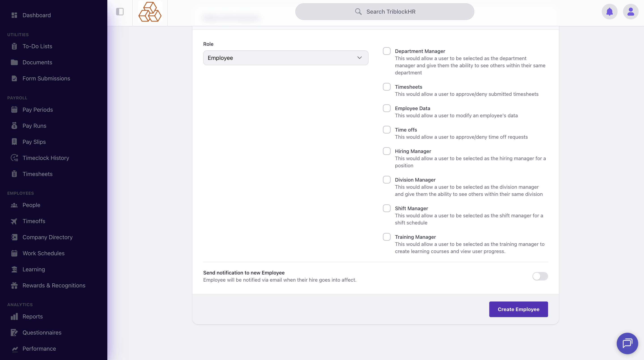The height and width of the screenshot is (360, 644).
Task: Click the Rewards & Recognitions gift icon
Action: (14, 285)
